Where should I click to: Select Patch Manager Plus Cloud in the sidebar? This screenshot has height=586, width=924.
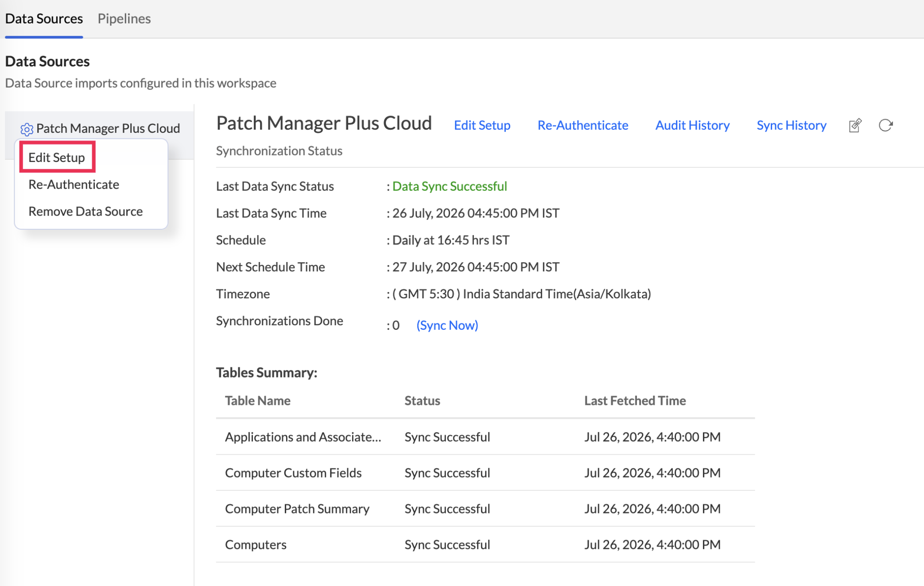coord(108,128)
